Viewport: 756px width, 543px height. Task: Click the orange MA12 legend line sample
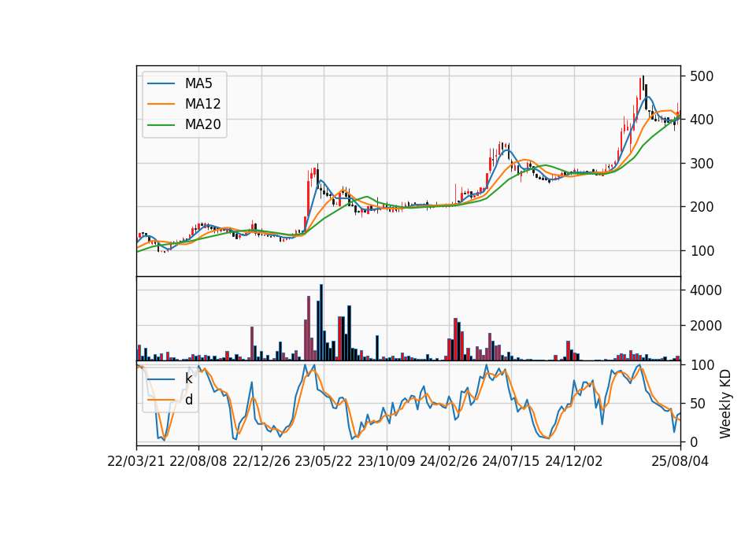coord(161,104)
